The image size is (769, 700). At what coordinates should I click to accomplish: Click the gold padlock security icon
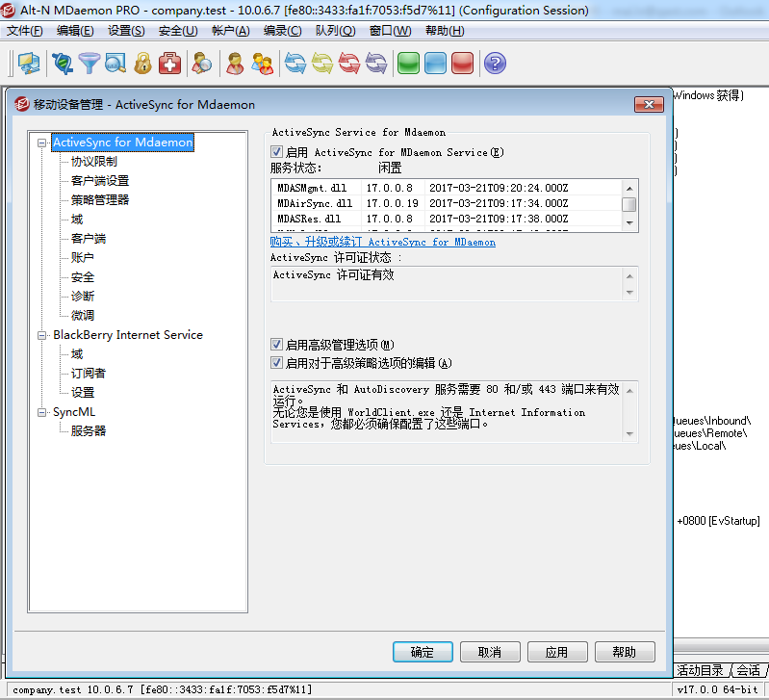pyautogui.click(x=142, y=64)
